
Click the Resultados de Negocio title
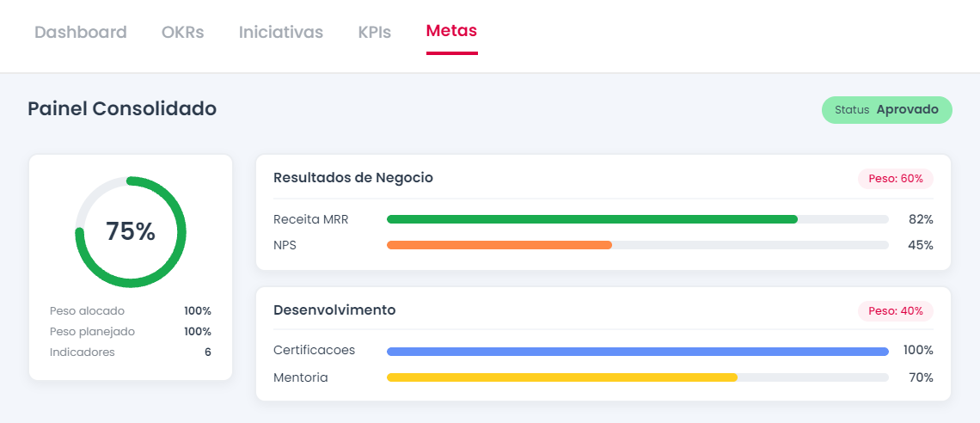[353, 177]
